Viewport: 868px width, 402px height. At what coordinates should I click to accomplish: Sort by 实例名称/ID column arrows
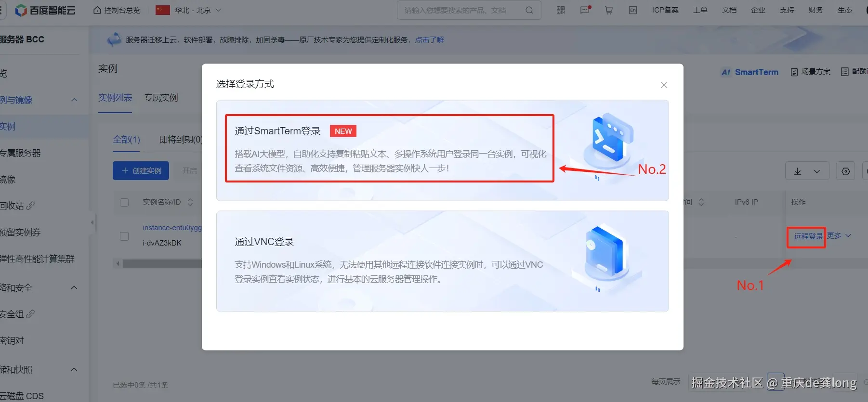[x=190, y=202]
